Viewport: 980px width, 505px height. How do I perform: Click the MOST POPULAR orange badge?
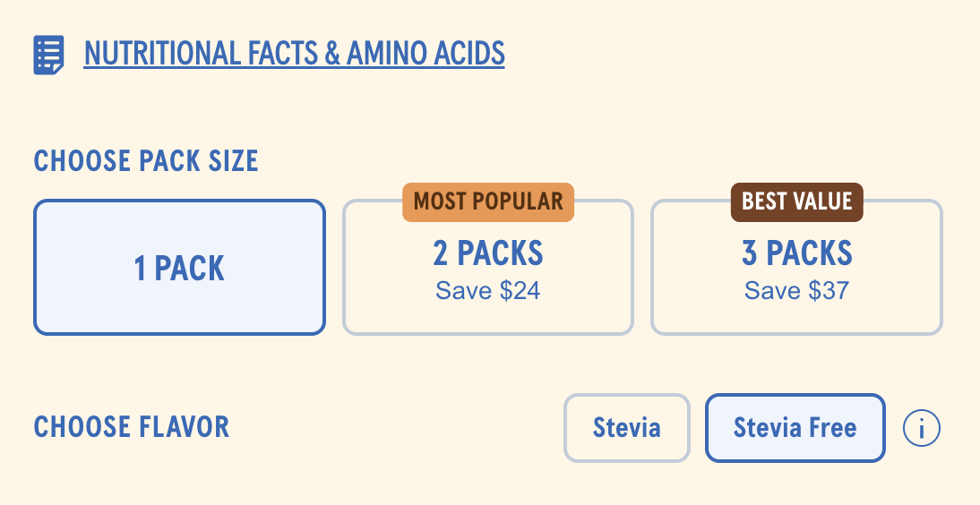tap(488, 201)
